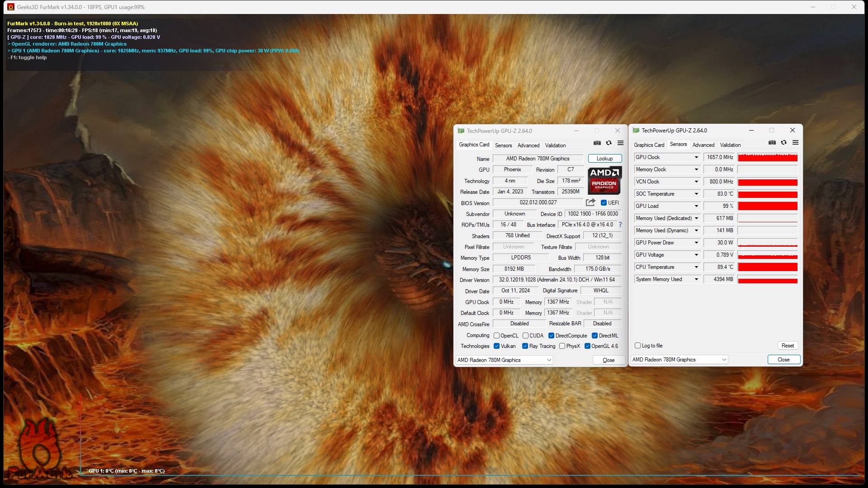Expand Memory Used (Dynamic) dropdown
Image resolution: width=868 pixels, height=488 pixels.
pyautogui.click(x=696, y=230)
